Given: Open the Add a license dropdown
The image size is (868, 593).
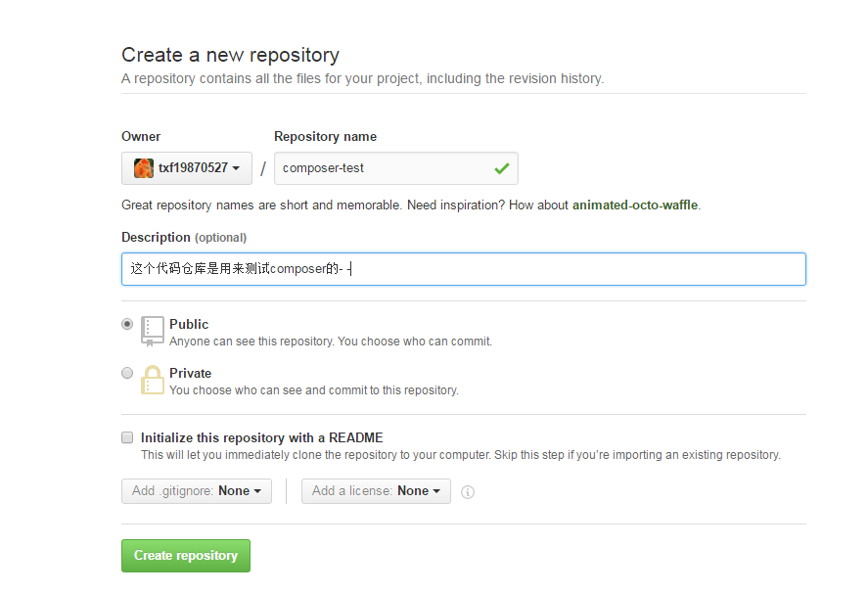Looking at the screenshot, I should (x=376, y=491).
